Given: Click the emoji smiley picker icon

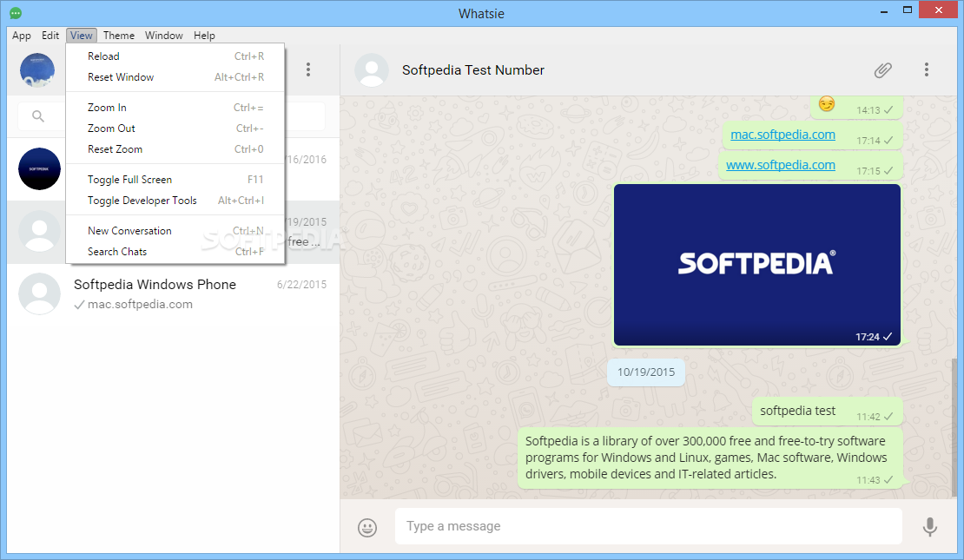Looking at the screenshot, I should point(367,527).
